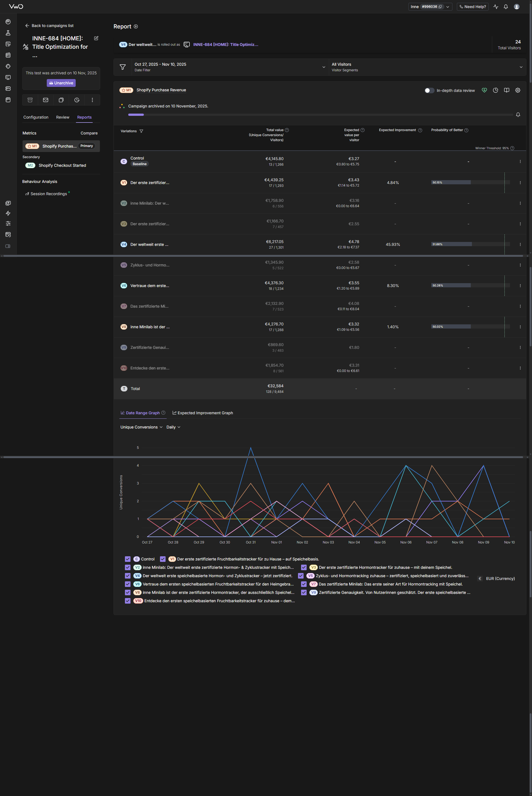Click the metric health heart icon
The image size is (532, 796).
(x=484, y=90)
